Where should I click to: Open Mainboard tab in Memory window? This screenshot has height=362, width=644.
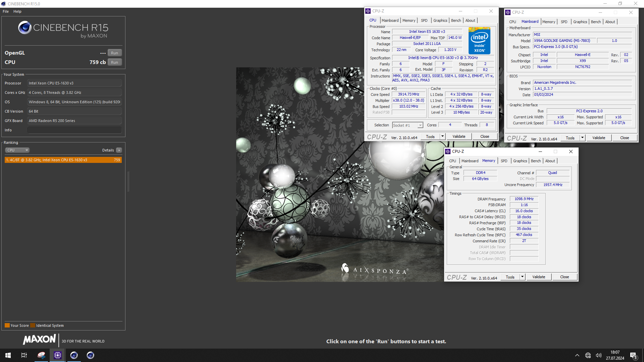tap(470, 161)
